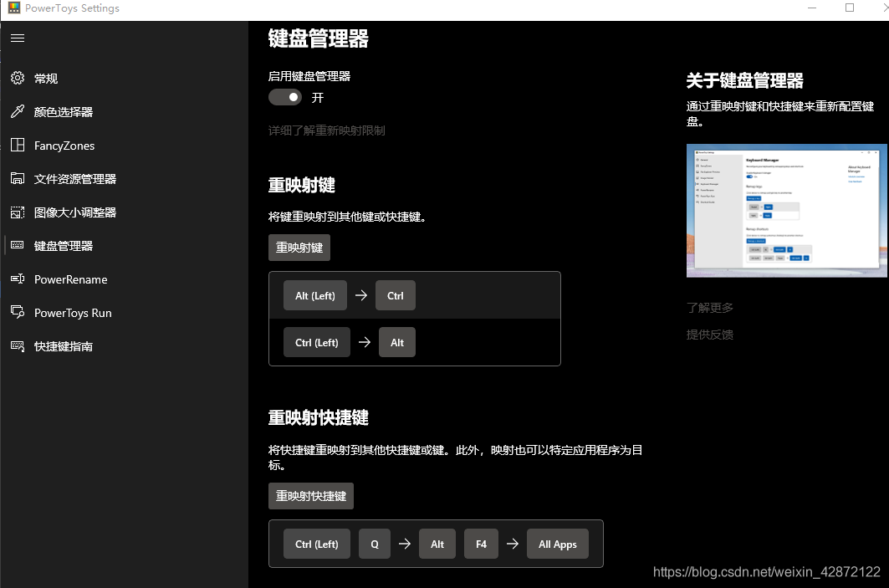This screenshot has width=889, height=588.
Task: Select 图像大小调整器 in the sidebar
Action: point(124,212)
